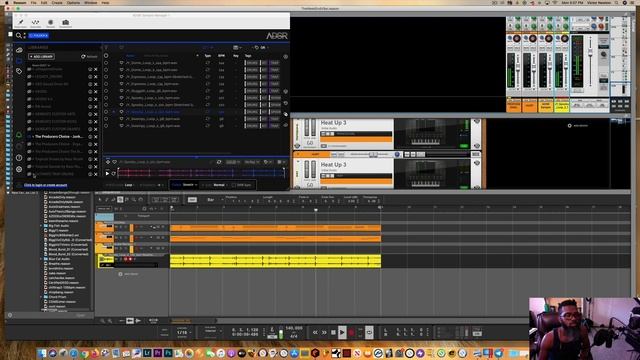Expand the Chord Prism folder
This screenshot has width=640, height=360.
tap(42, 297)
